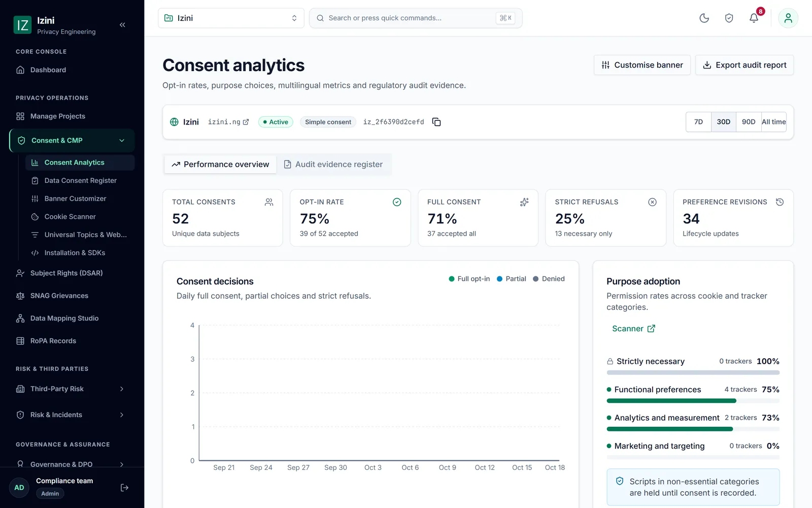Collapse the sidebar with the double-chevron icon
This screenshot has height=508, width=812.
pyautogui.click(x=122, y=24)
